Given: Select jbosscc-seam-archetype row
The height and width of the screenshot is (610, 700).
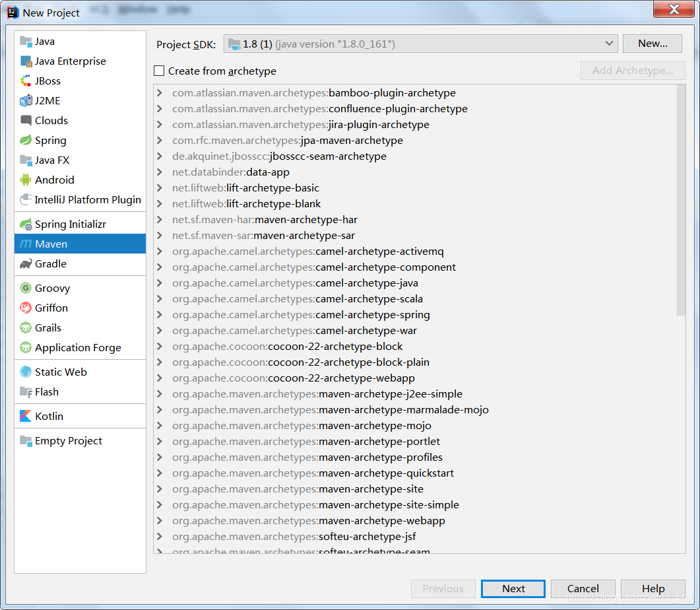Looking at the screenshot, I should point(415,156).
